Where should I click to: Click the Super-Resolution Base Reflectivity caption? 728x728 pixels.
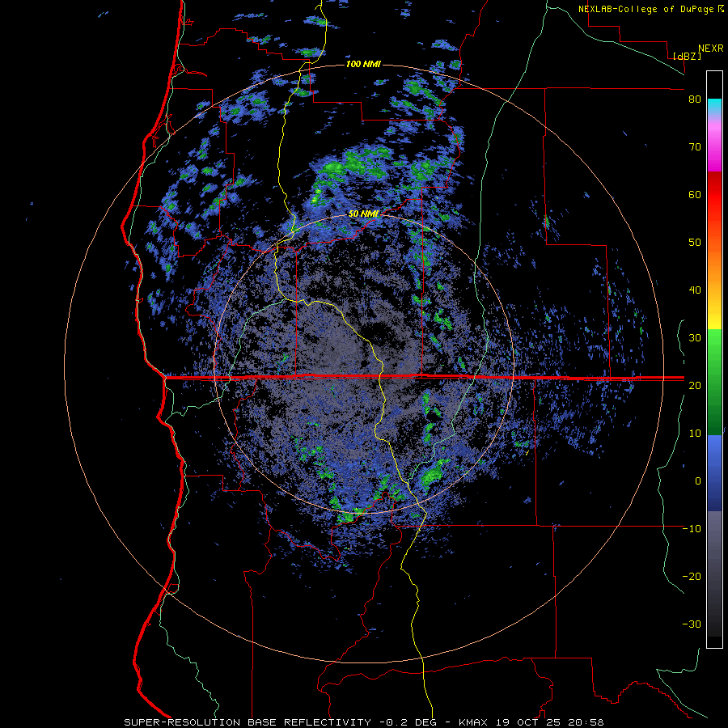click(363, 722)
